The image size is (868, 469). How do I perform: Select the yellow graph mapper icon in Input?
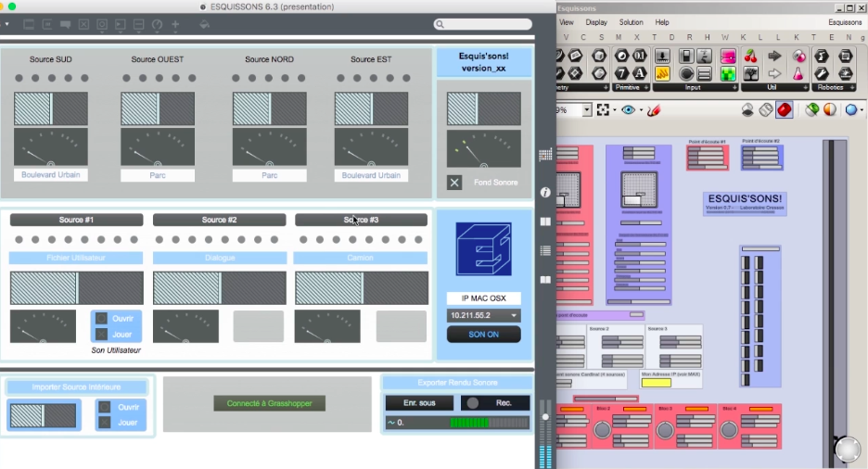[x=663, y=73]
